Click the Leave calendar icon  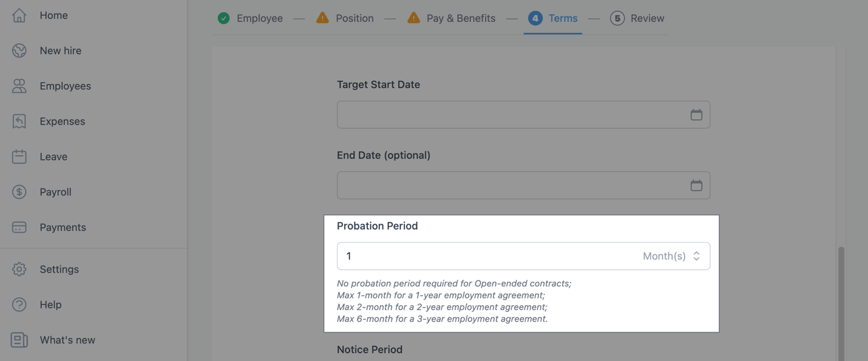coord(19,156)
